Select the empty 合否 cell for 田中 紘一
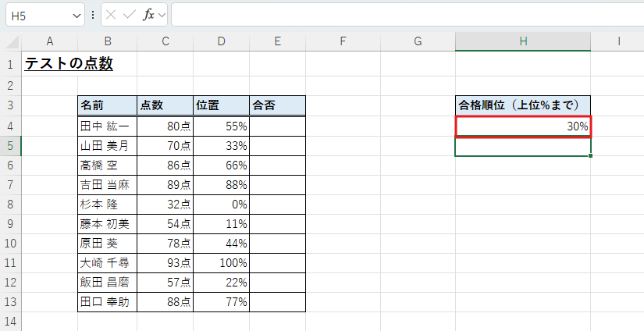Screen dimensions: 644x331 [x=277, y=126]
